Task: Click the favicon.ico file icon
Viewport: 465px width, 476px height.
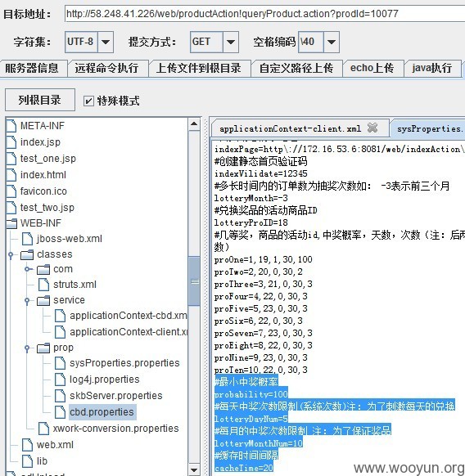Action: [11, 191]
